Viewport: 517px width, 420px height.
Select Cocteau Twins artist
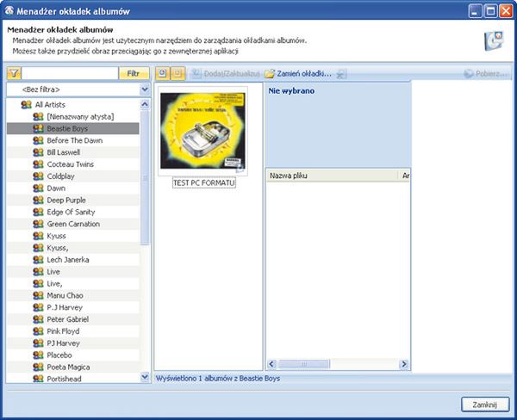click(x=71, y=164)
